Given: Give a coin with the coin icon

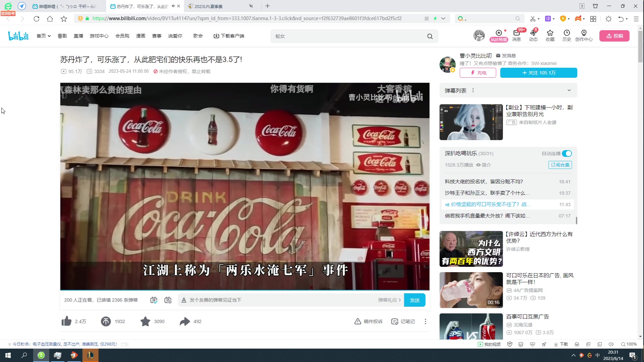Looking at the screenshot, I should click(x=106, y=321).
